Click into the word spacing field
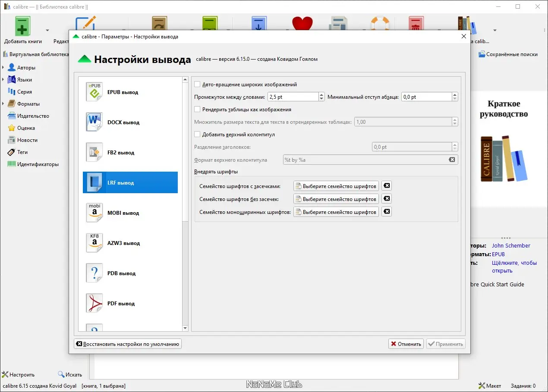This screenshot has height=392, width=548. pos(293,97)
